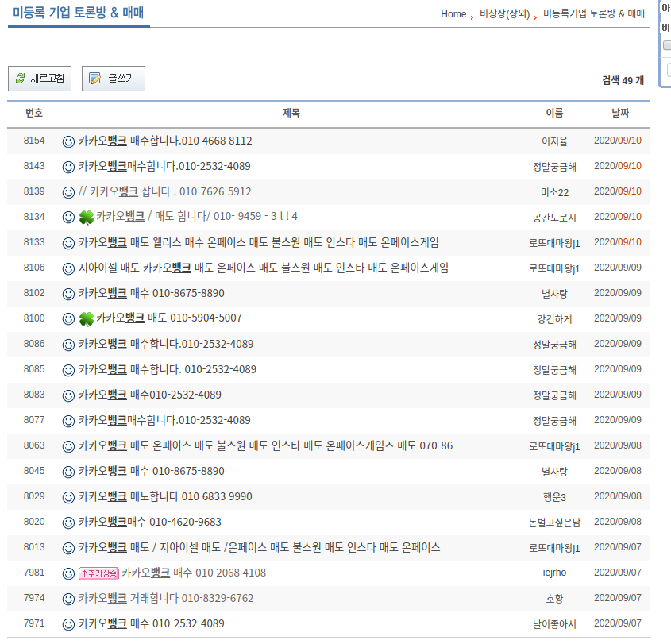This screenshot has height=644, width=671.
Task: Click smiley icon of post 8077
Action: tap(68, 421)
